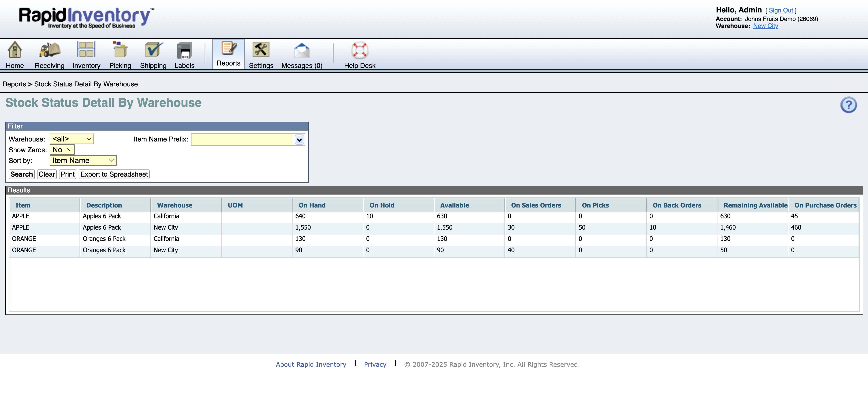Open the Help Desk lifebuoy icon

(360, 51)
